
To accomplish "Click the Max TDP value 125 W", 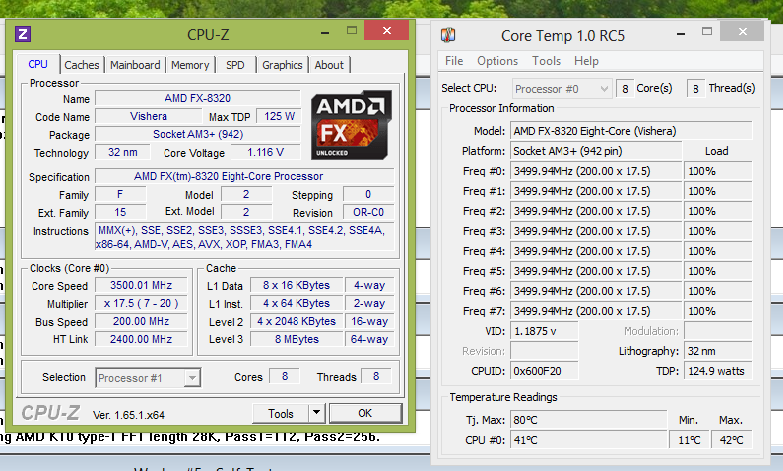I will [279, 116].
